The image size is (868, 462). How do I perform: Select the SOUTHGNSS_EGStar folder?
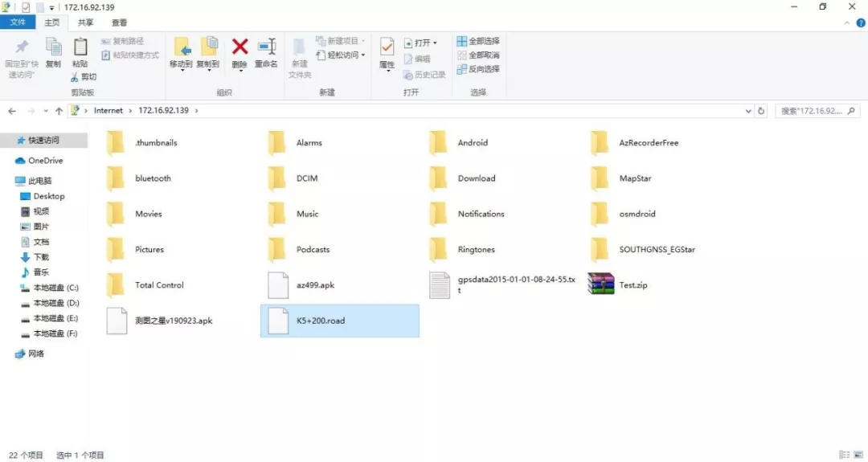662,250
